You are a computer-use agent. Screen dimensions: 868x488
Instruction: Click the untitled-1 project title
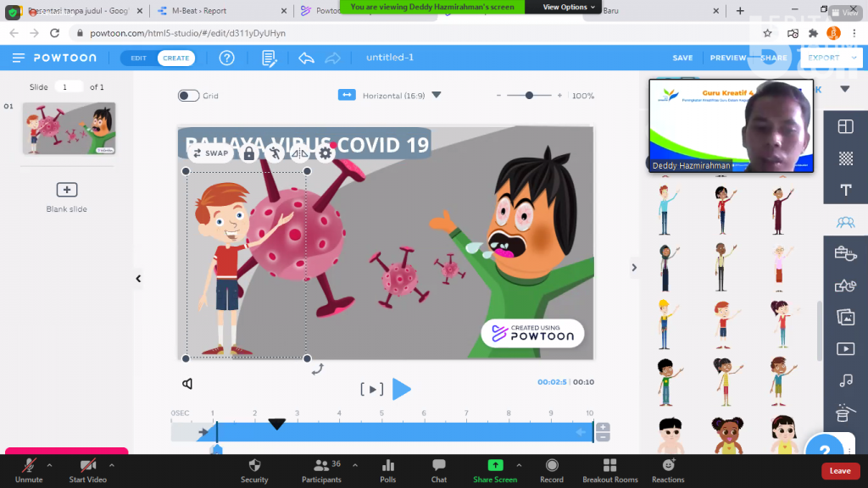[x=390, y=58]
